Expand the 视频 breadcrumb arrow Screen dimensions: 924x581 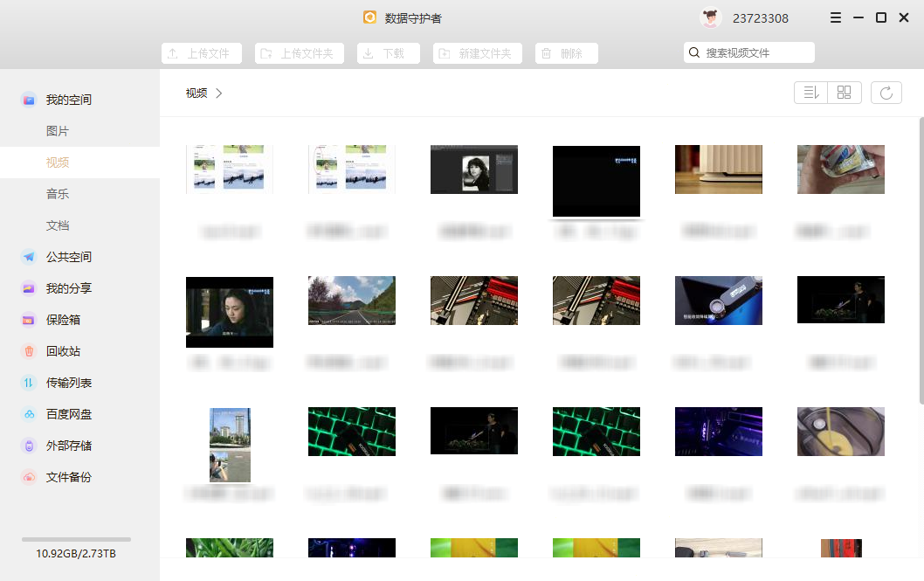tap(218, 93)
